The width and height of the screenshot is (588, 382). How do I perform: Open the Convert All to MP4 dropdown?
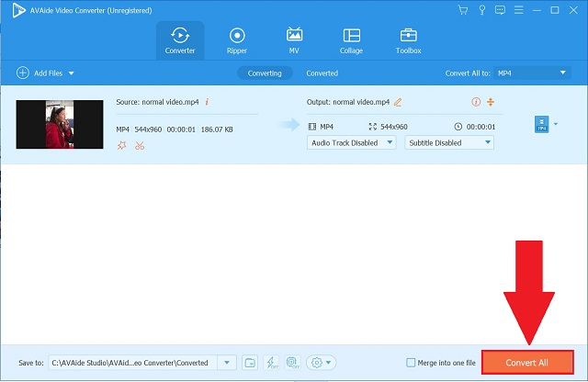pos(532,73)
